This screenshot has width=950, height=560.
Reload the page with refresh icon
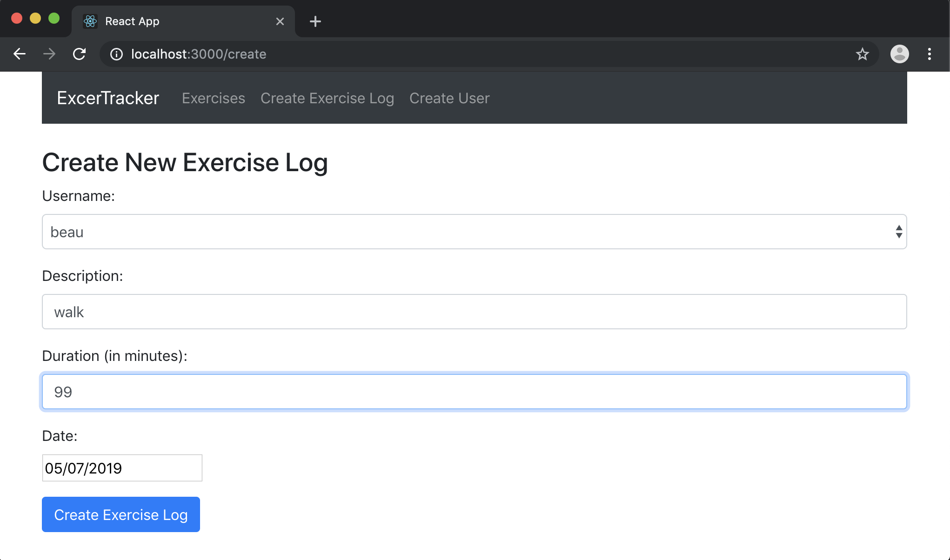(80, 54)
